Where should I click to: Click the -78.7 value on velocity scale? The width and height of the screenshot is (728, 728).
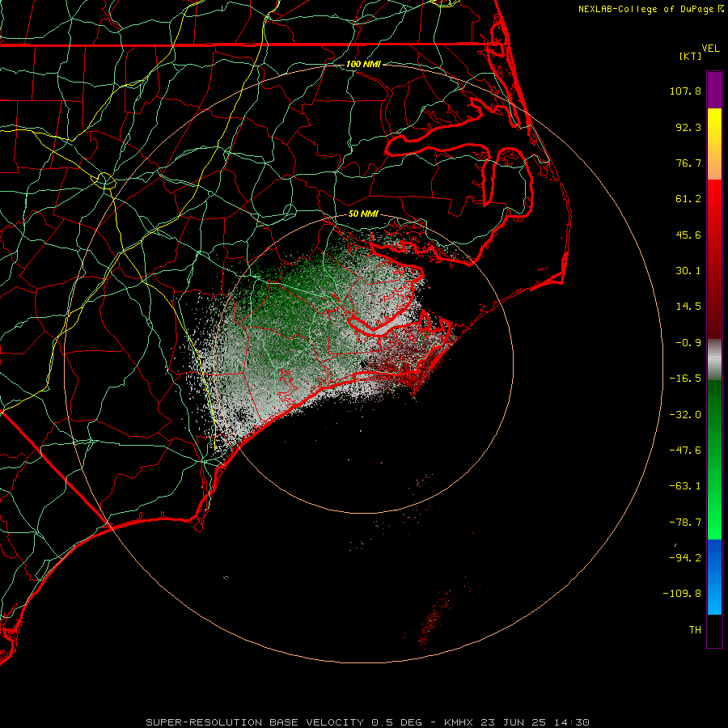685,523
